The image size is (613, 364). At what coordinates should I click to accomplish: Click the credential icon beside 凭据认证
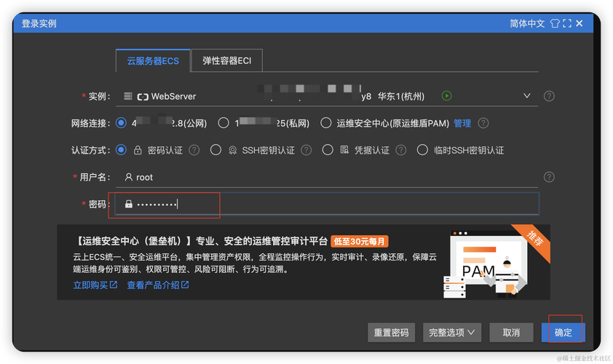pyautogui.click(x=344, y=150)
